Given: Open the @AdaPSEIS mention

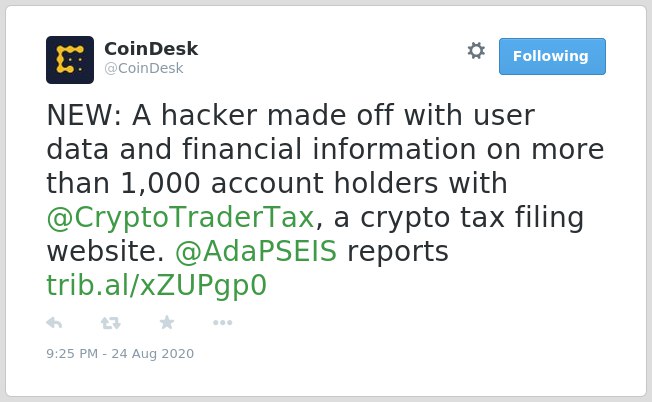Looking at the screenshot, I should 256,252.
